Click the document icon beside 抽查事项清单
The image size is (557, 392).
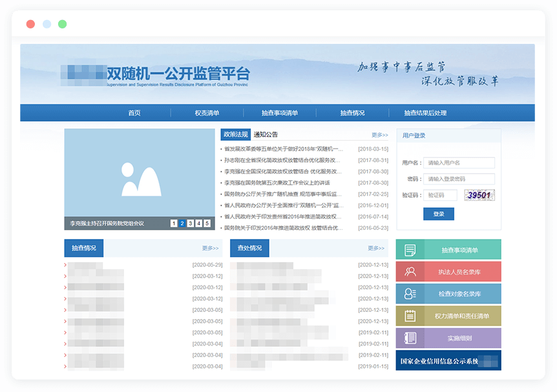[410, 250]
